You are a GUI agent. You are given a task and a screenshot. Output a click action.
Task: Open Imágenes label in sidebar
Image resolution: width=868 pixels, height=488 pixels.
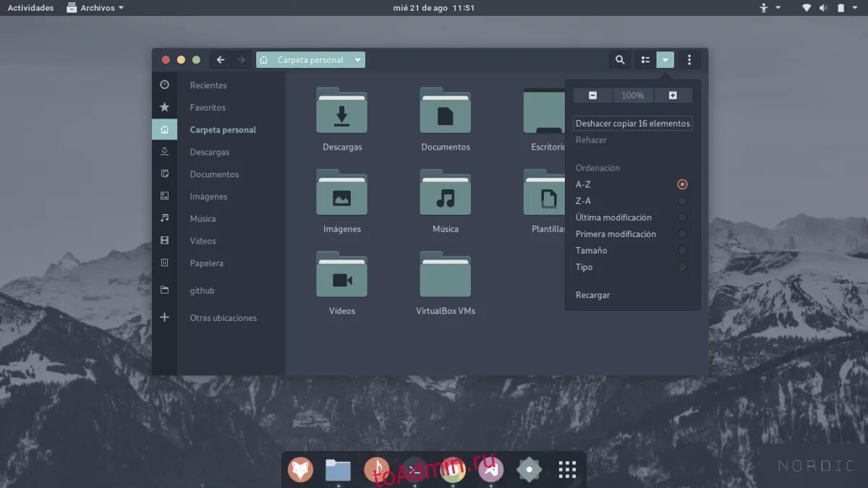coord(208,197)
